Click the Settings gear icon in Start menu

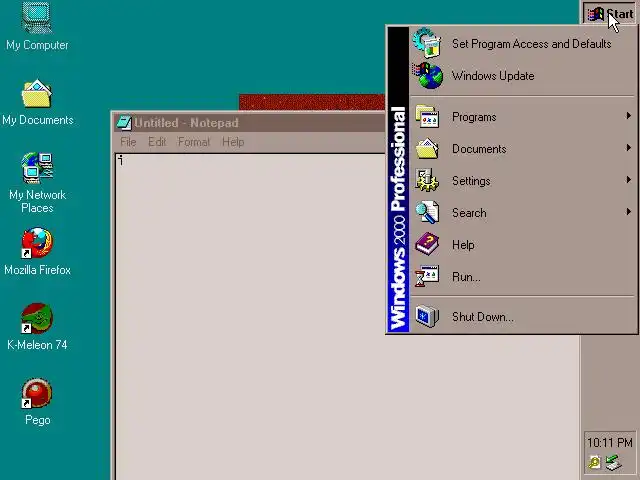pyautogui.click(x=427, y=180)
